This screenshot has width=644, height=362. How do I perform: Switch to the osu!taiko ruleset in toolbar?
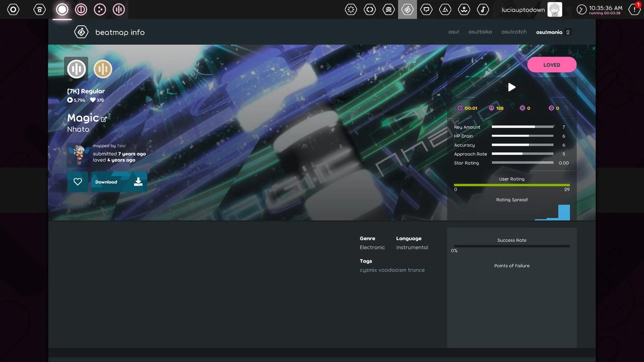[x=81, y=10]
